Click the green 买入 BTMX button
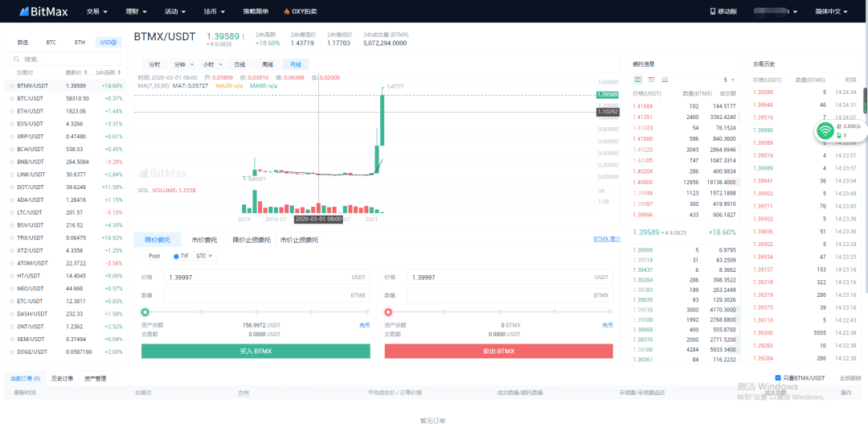 (256, 352)
